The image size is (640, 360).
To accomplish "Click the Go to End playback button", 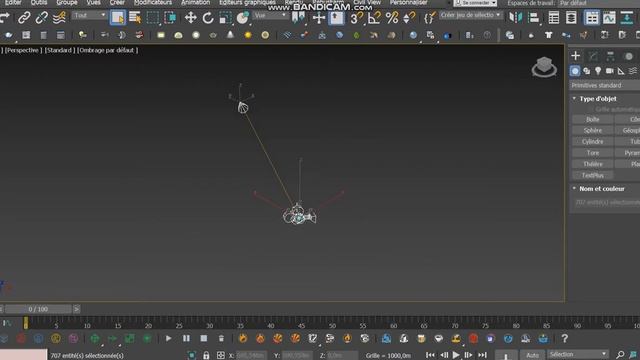I will [482, 355].
